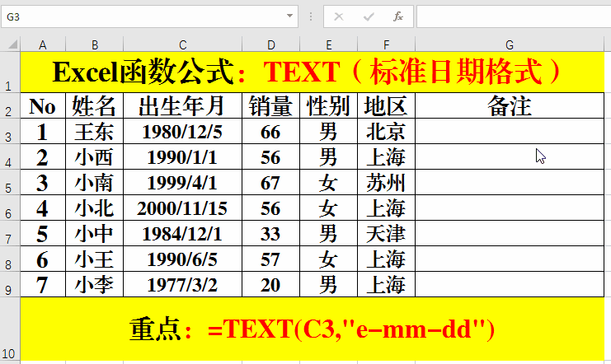Click the sales cell '20'
The width and height of the screenshot is (611, 364).
click(270, 284)
